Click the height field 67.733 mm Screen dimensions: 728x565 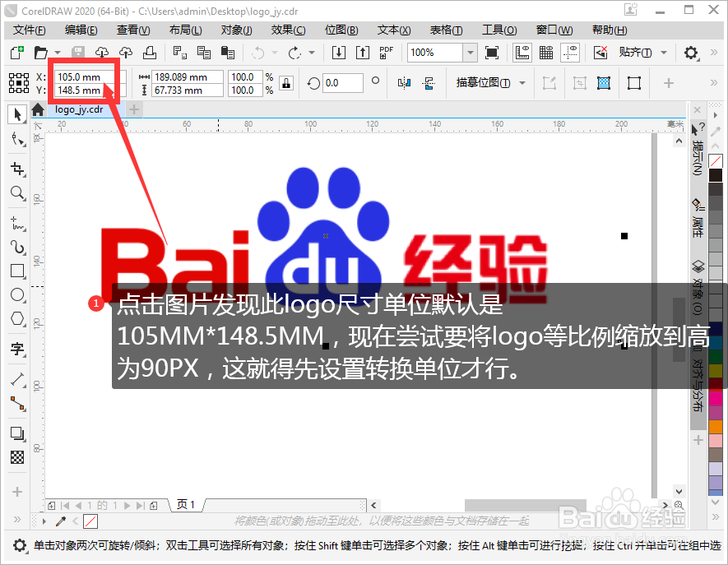(x=188, y=90)
